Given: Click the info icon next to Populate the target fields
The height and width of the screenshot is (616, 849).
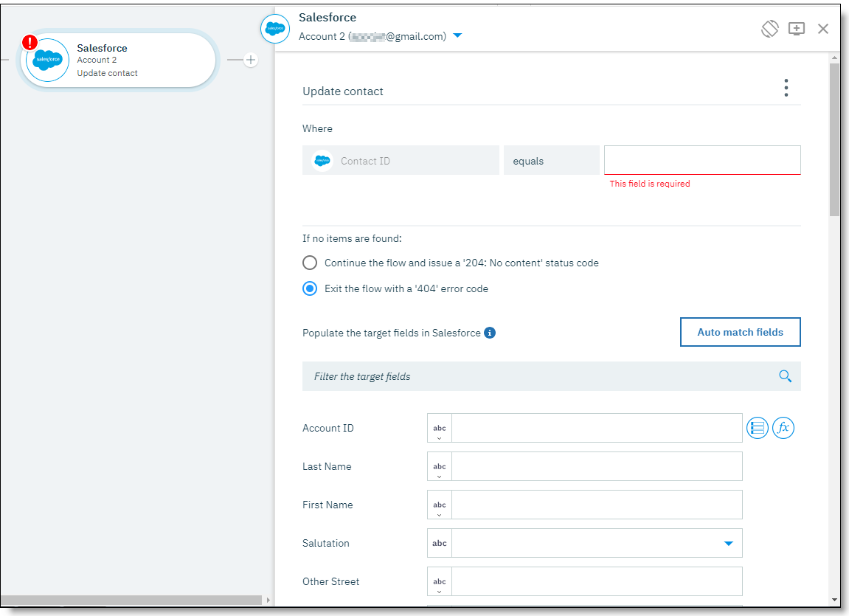Looking at the screenshot, I should (x=489, y=333).
